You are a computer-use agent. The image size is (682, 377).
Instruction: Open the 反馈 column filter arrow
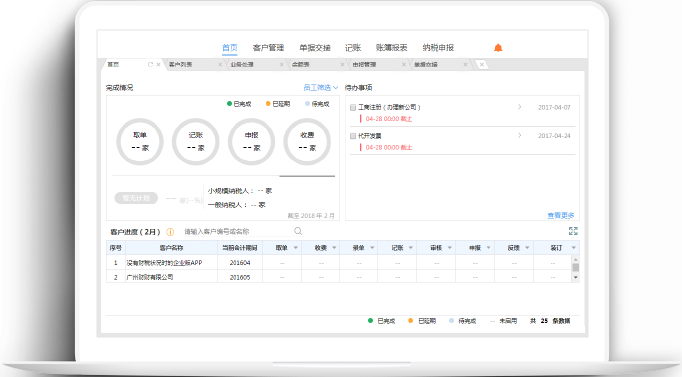[x=527, y=248]
